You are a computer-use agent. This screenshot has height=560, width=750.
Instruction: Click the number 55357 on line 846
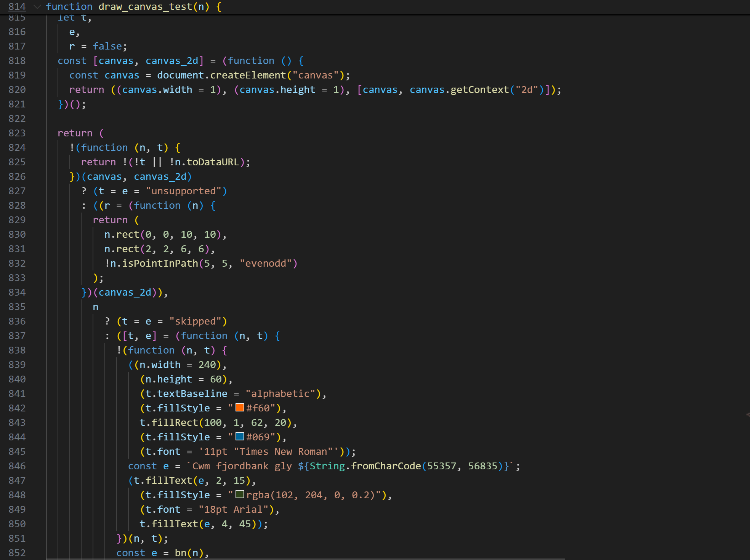pyautogui.click(x=442, y=466)
